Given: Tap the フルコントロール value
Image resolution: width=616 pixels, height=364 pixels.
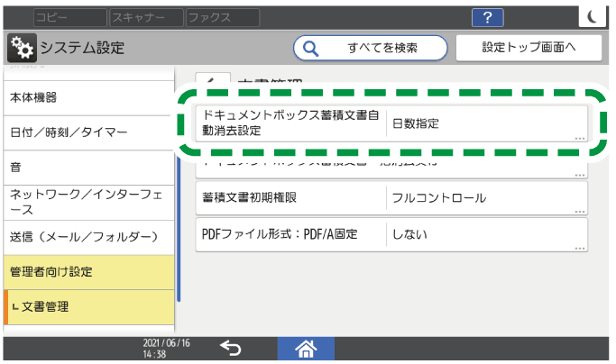Looking at the screenshot, I should point(439,198).
